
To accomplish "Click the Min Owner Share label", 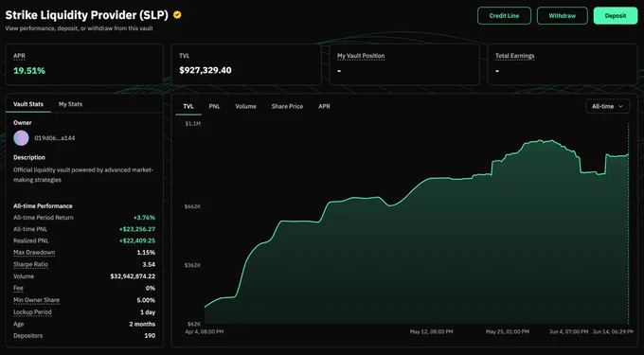I will click(37, 300).
